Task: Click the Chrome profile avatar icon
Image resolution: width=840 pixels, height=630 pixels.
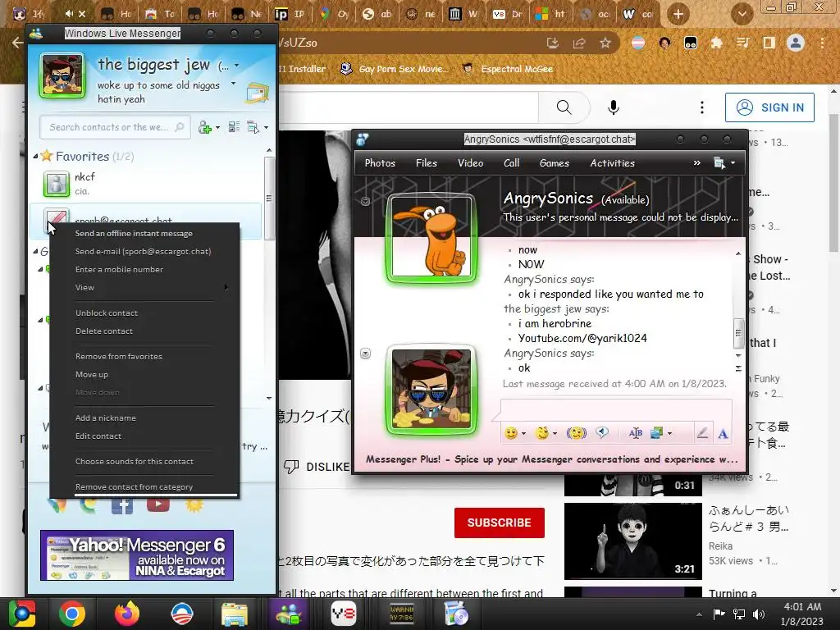Action: (x=796, y=43)
